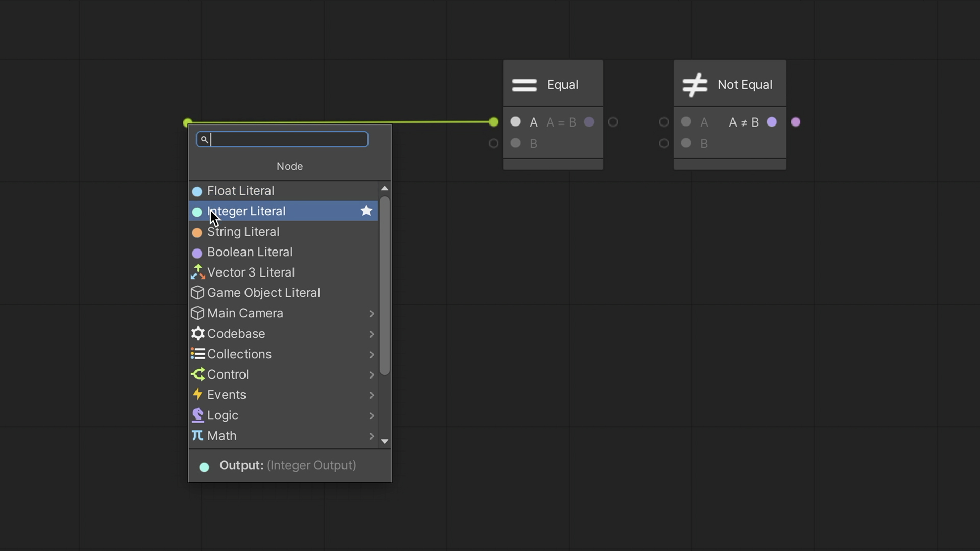980x551 pixels.
Task: Select the Vector 3 Literal node type
Action: tap(251, 272)
